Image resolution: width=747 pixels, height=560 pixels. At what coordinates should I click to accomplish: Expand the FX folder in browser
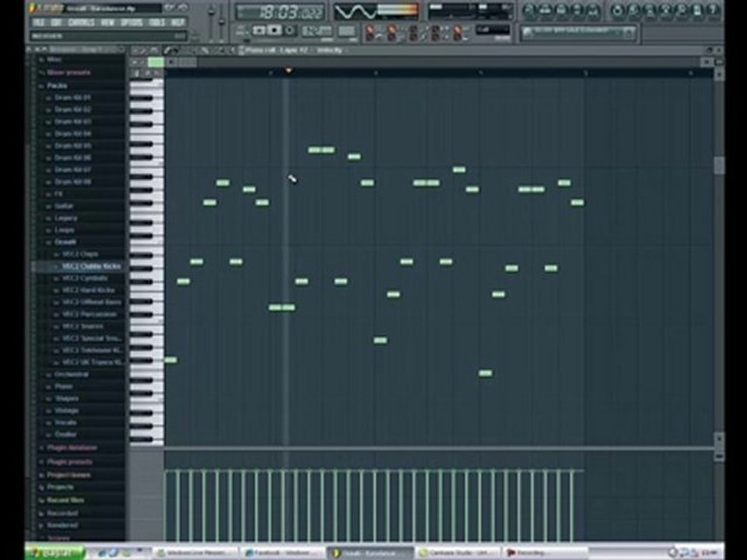pos(58,194)
